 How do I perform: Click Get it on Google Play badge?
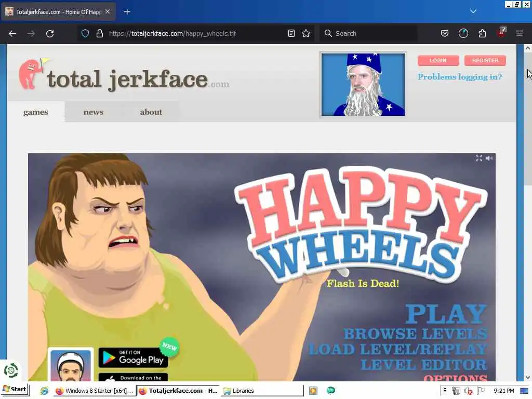coord(133,357)
